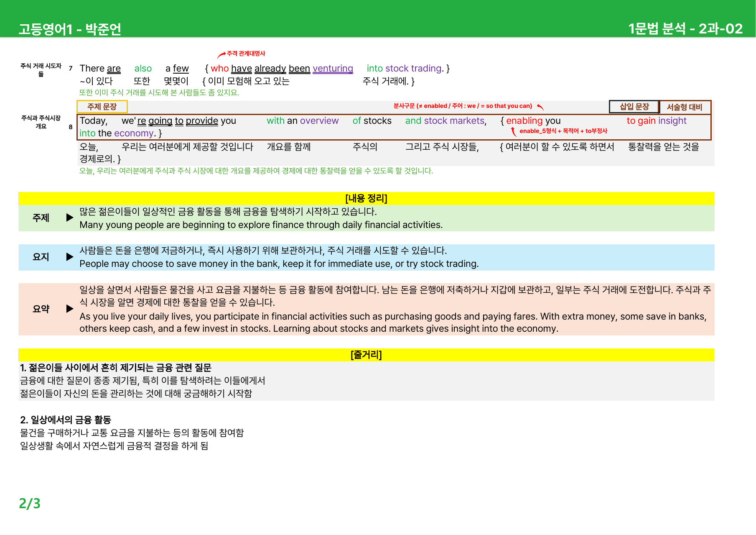Click the phrase 'and stock markets,'
756x535 pixels.
click(x=445, y=120)
